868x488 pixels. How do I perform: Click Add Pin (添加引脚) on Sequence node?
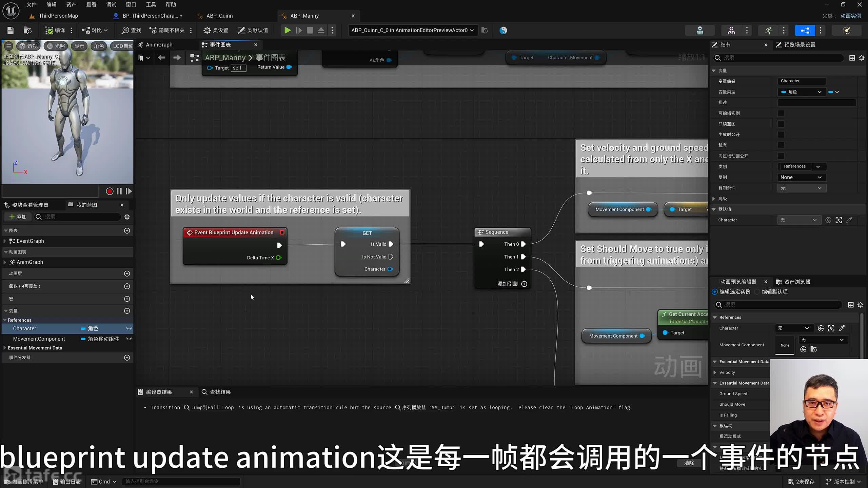click(524, 284)
